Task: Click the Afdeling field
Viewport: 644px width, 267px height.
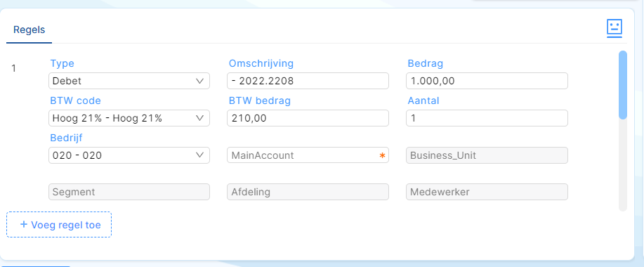Action: 308,192
